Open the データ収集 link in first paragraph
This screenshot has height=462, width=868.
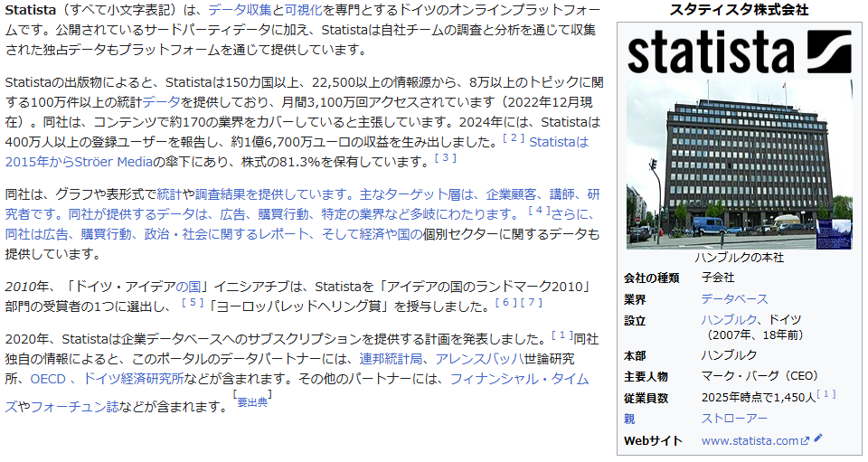(240, 11)
